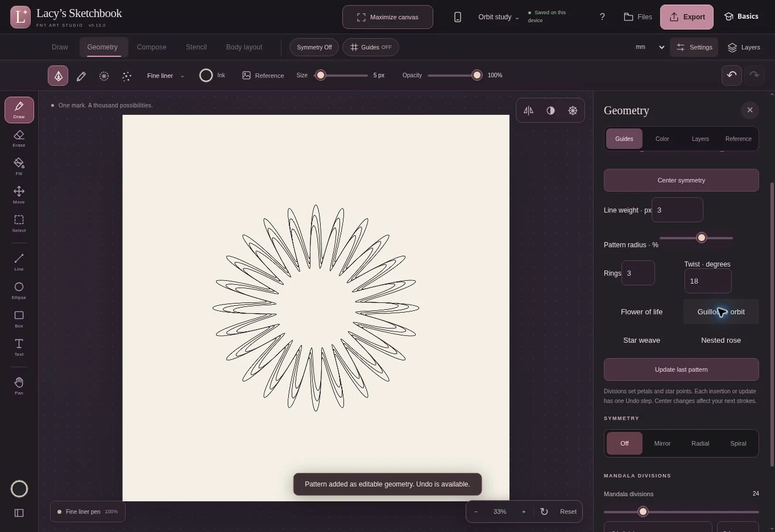Choose the Ellipse tool
Viewport: 775px width, 532px height.
(x=19, y=290)
